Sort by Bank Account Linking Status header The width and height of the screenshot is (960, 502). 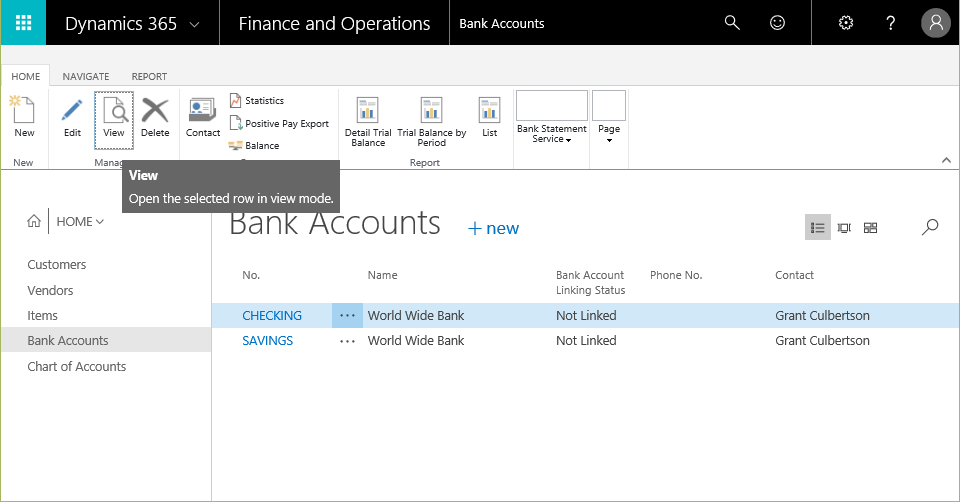click(590, 282)
